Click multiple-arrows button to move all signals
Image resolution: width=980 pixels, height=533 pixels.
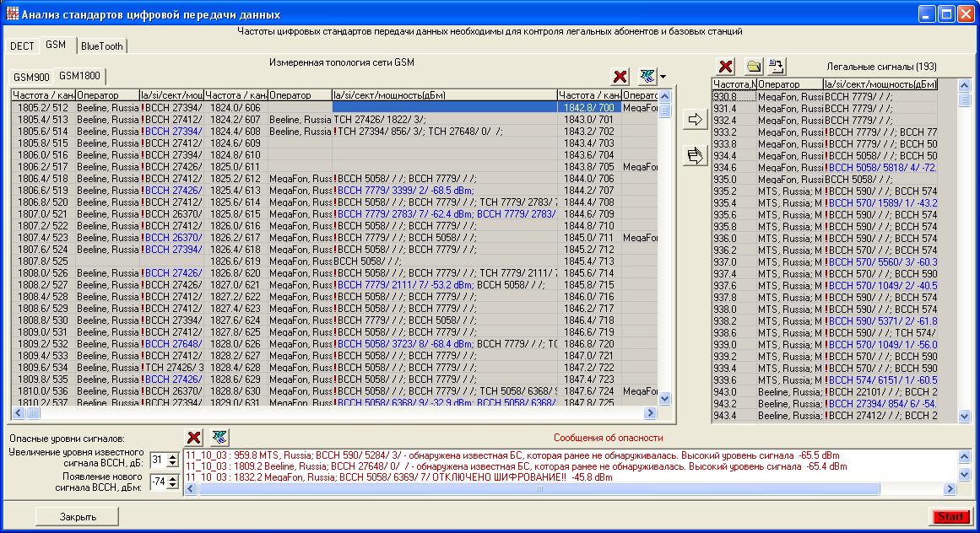coord(696,155)
